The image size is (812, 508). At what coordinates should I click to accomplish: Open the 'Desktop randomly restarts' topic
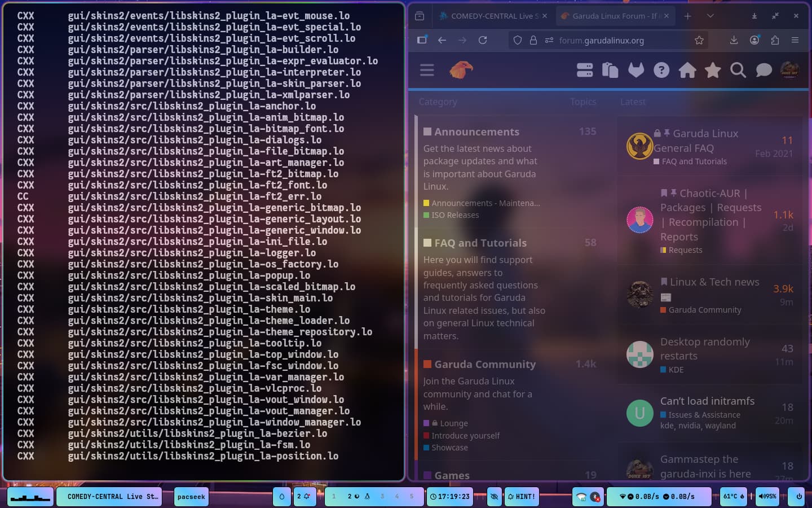click(x=705, y=348)
